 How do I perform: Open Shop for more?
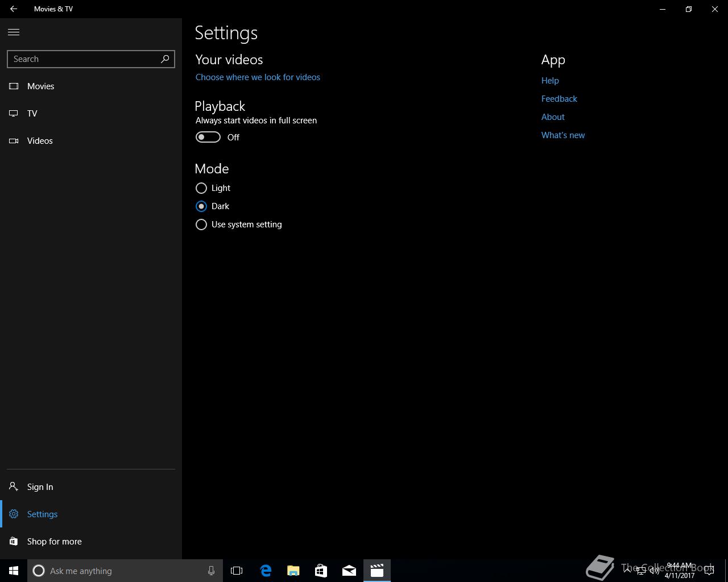pyautogui.click(x=91, y=542)
